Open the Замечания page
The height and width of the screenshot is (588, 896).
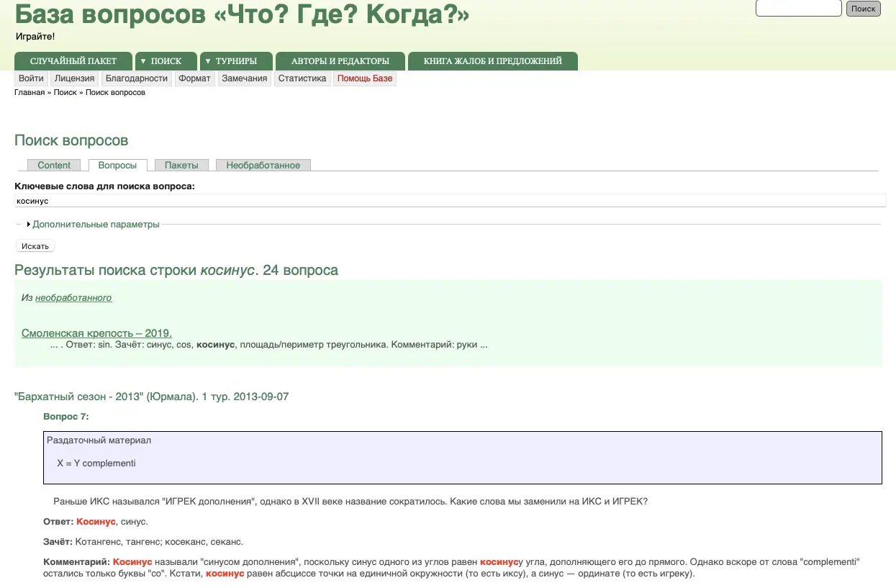tap(244, 78)
